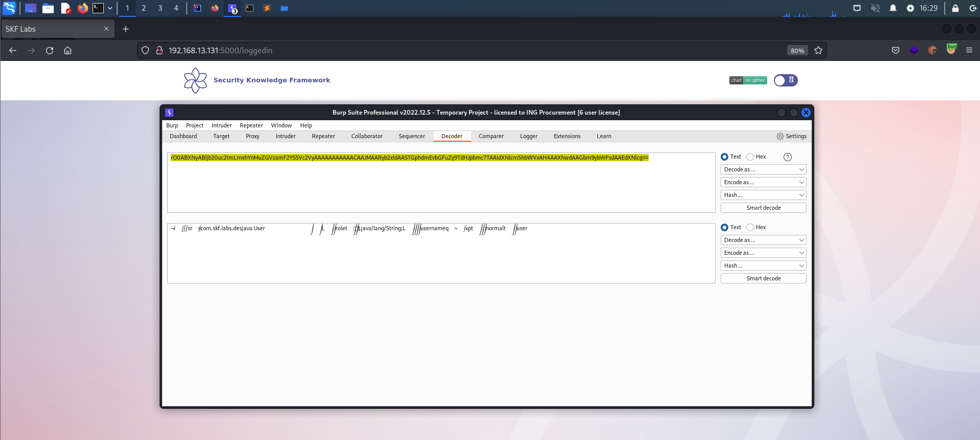Reload the current page
Image resolution: width=980 pixels, height=440 pixels.
point(50,50)
